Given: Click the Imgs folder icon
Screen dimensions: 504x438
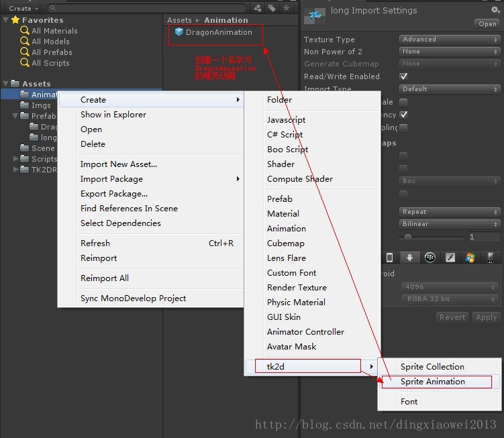Looking at the screenshot, I should coord(24,105).
